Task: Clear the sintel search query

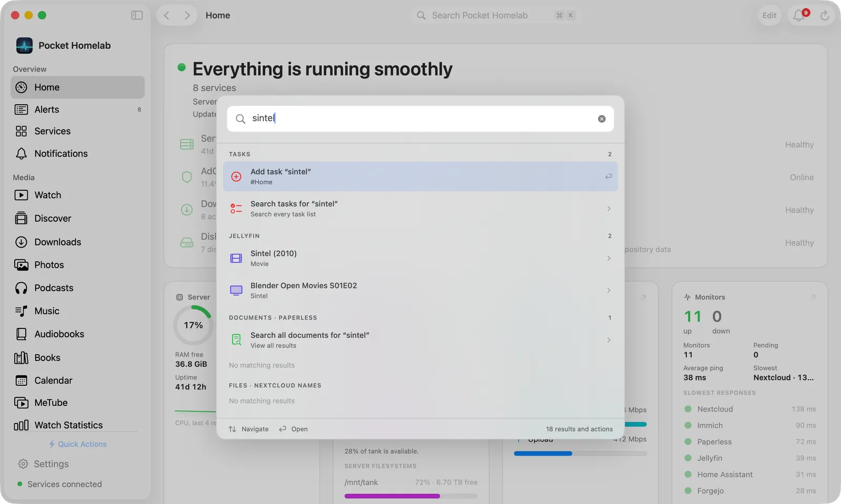Action: [602, 119]
